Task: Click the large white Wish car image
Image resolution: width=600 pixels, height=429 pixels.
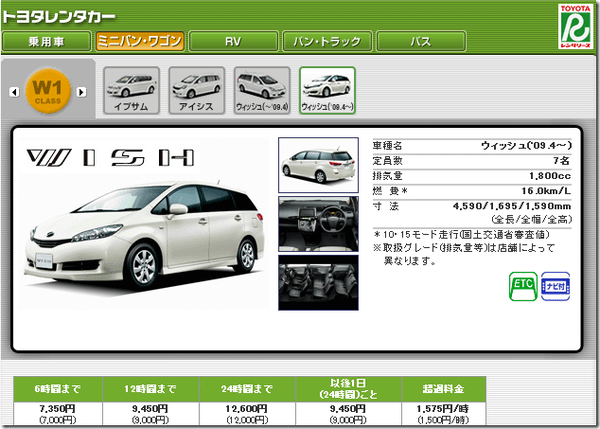Action: pyautogui.click(x=145, y=239)
